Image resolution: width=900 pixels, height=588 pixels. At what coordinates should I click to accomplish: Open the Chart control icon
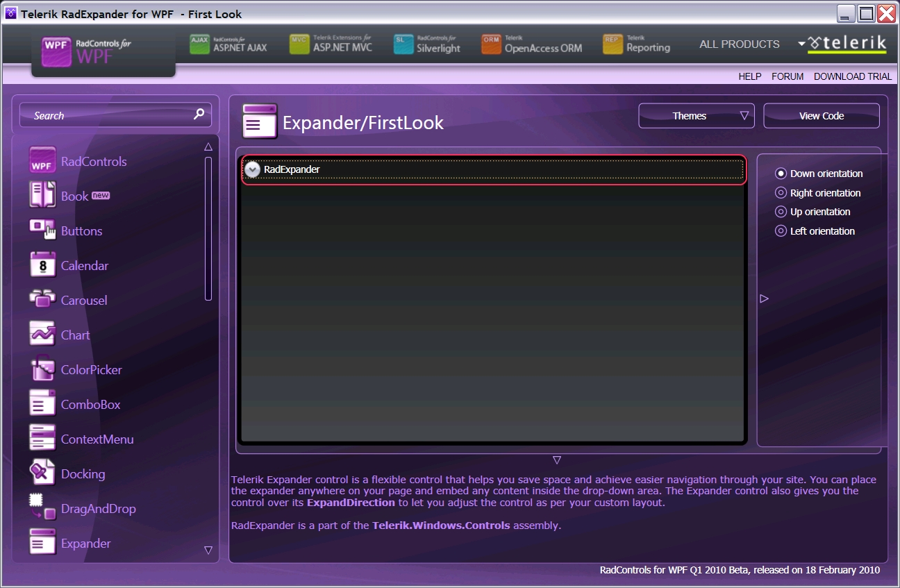coord(42,335)
